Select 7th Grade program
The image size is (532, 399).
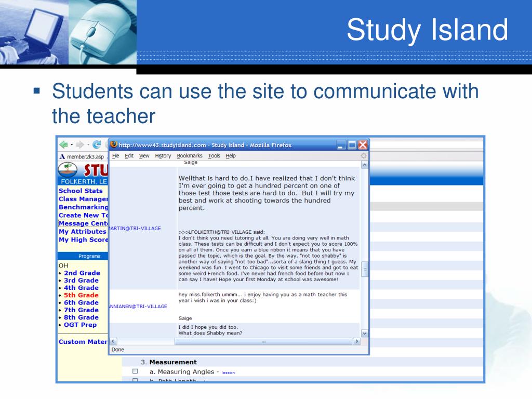click(82, 310)
